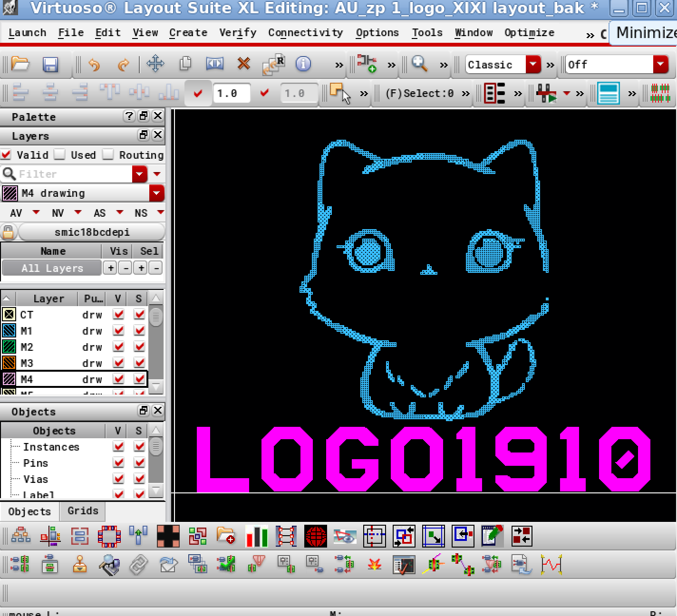
Task: Click the notepad with pencil icon
Action: (493, 537)
